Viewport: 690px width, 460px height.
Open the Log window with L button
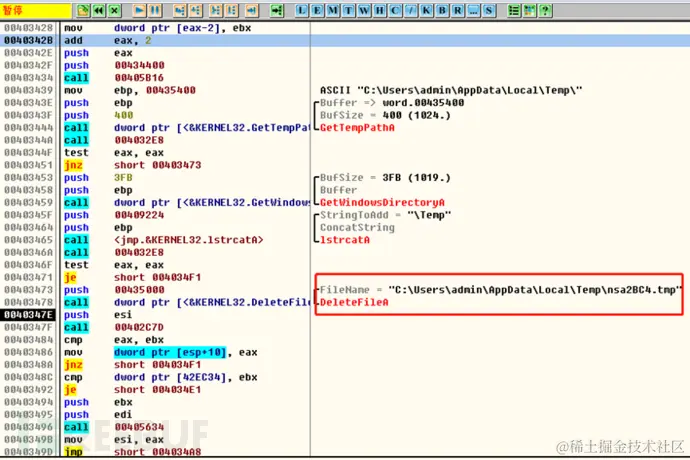(301, 10)
